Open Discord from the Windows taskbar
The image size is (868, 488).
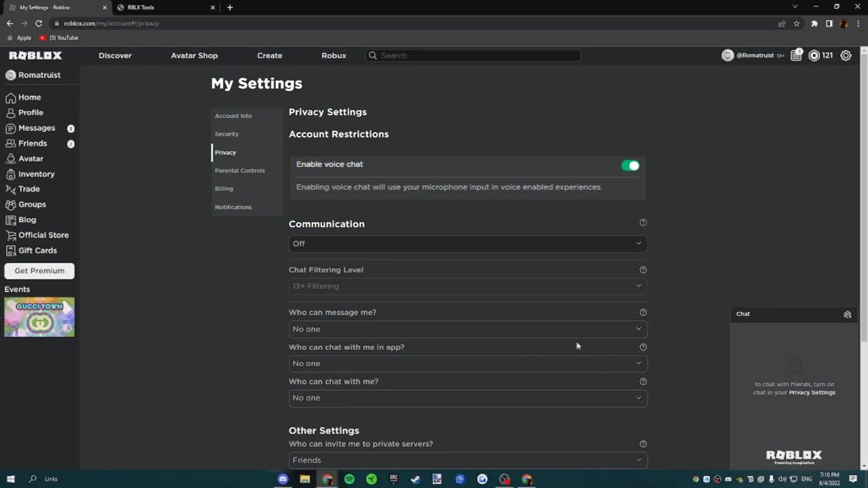tap(283, 479)
